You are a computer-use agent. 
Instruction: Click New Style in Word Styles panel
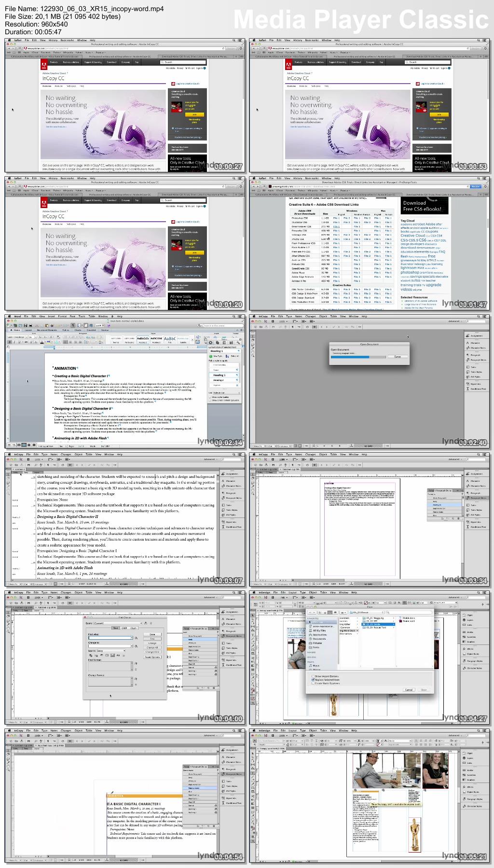point(216,356)
